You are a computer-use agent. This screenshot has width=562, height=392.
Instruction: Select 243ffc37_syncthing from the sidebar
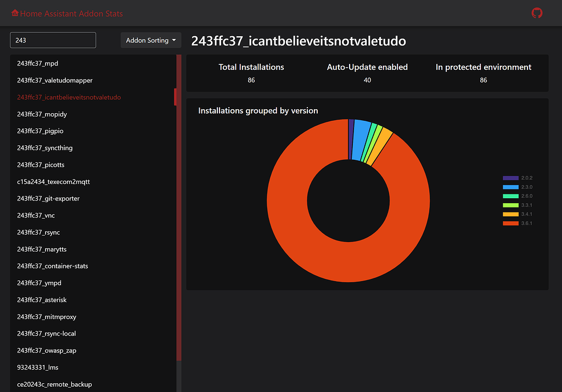click(x=44, y=148)
